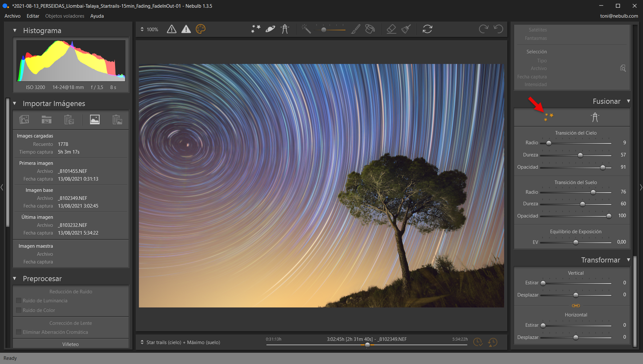This screenshot has width=643, height=364.
Task: Select the tower icon in top toolbar
Action: point(285,29)
